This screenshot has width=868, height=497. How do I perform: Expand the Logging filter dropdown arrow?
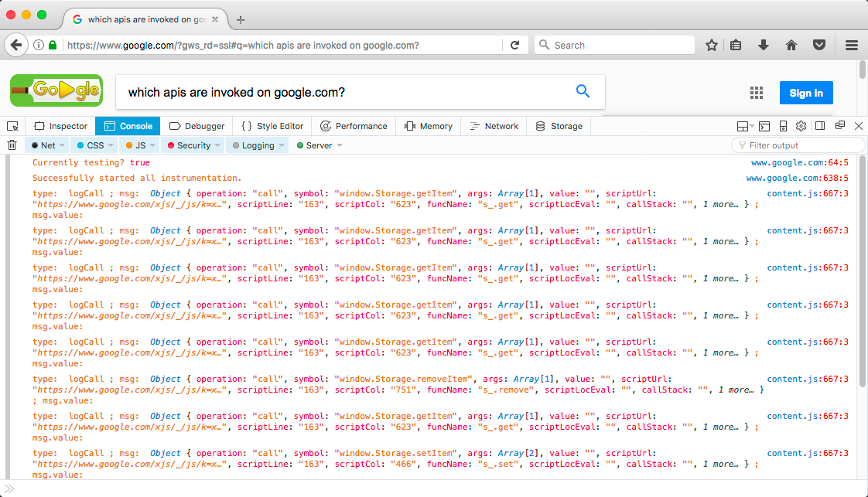[x=282, y=145]
